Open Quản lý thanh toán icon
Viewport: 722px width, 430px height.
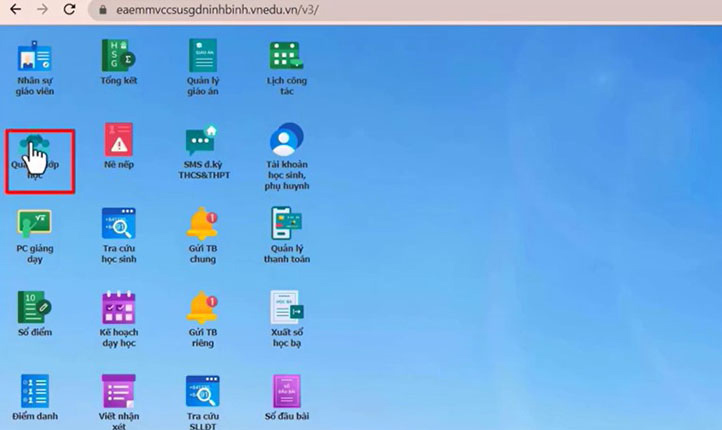(x=286, y=223)
